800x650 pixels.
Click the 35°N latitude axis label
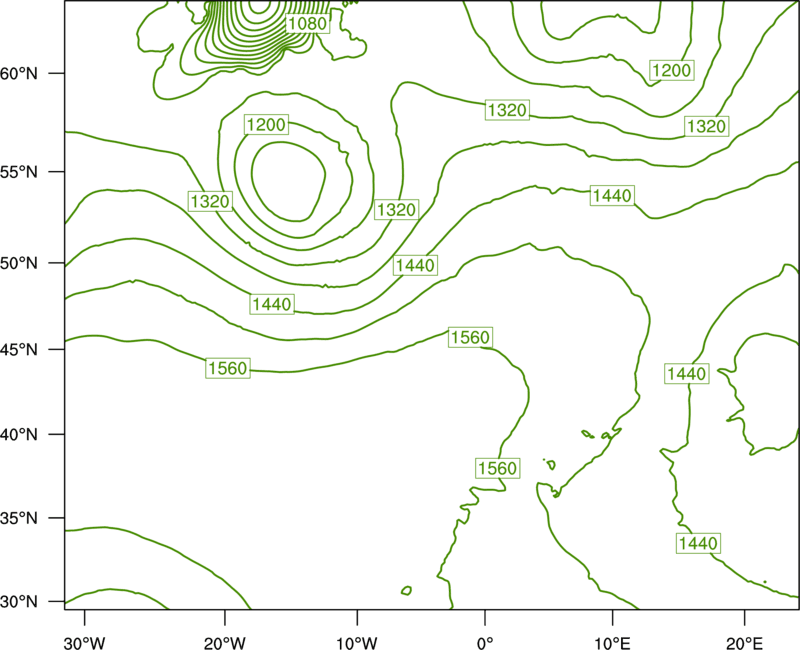point(19,518)
